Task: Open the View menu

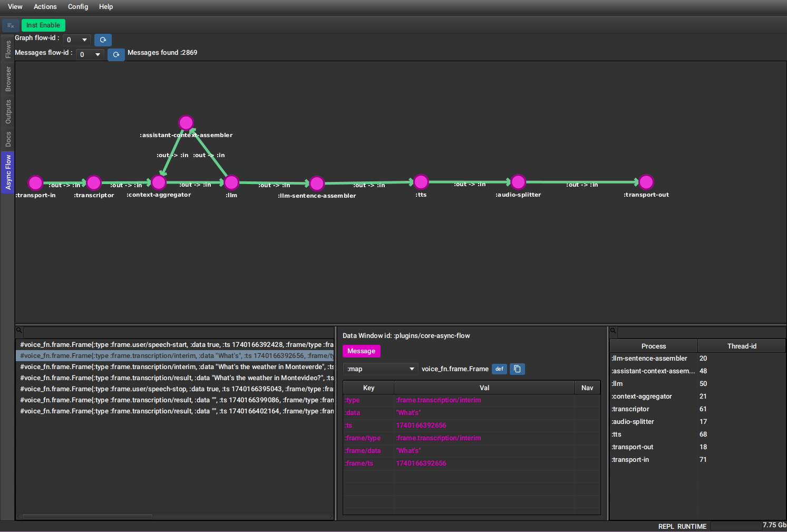Action: (15, 7)
